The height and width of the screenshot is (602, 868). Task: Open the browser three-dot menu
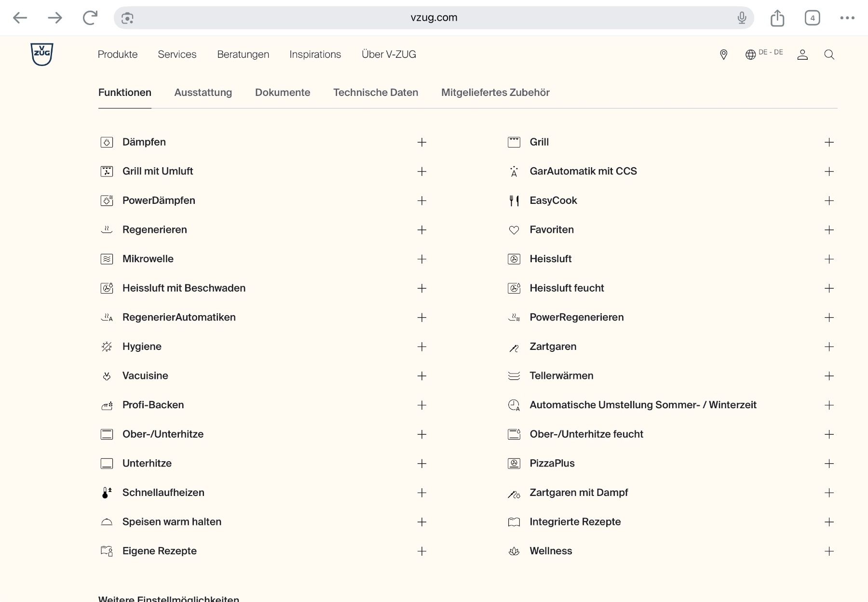click(x=847, y=18)
